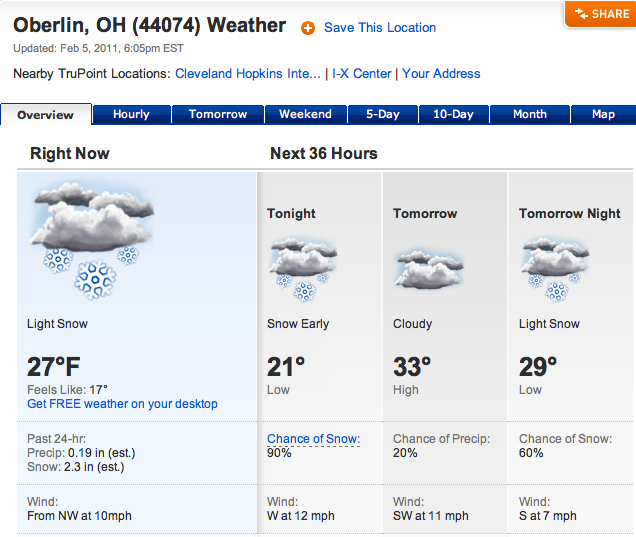Select the Overview tab
The image size is (636, 537).
tap(46, 115)
